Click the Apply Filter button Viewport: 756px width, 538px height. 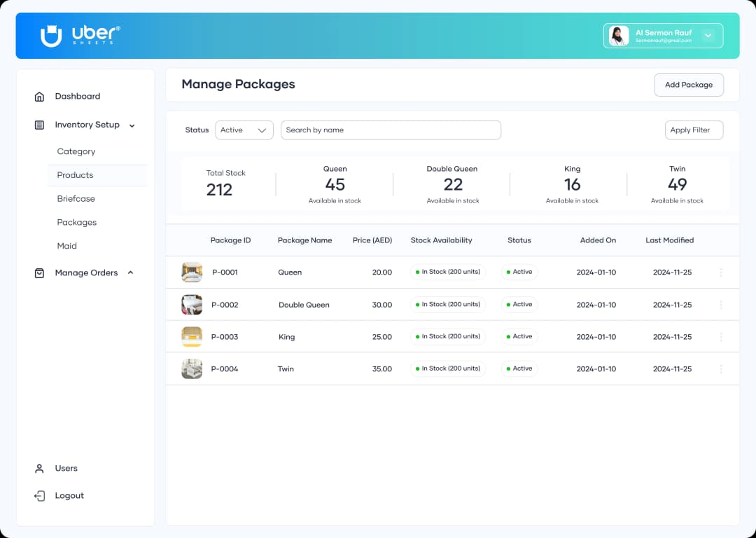pyautogui.click(x=694, y=130)
